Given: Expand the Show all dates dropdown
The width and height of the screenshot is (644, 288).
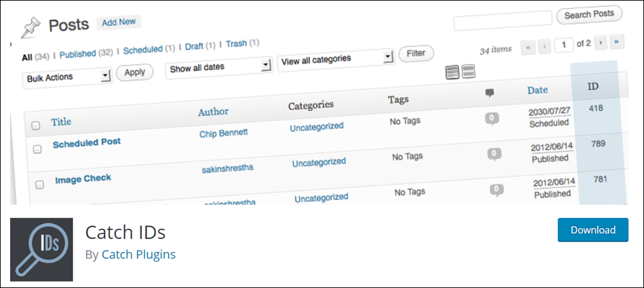Looking at the screenshot, I should pyautogui.click(x=220, y=66).
